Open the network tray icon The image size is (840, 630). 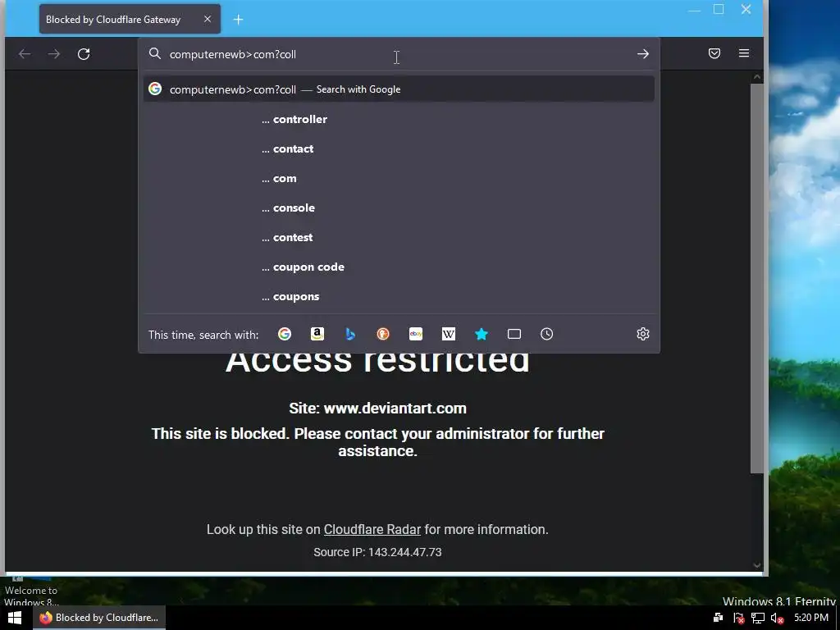pos(757,619)
